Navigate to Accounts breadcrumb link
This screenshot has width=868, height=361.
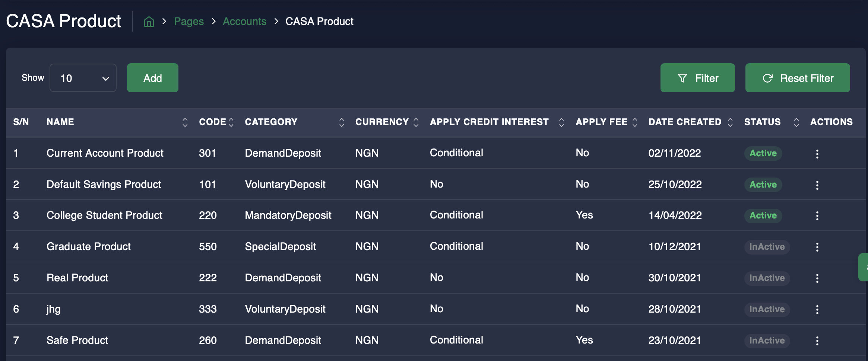click(244, 22)
